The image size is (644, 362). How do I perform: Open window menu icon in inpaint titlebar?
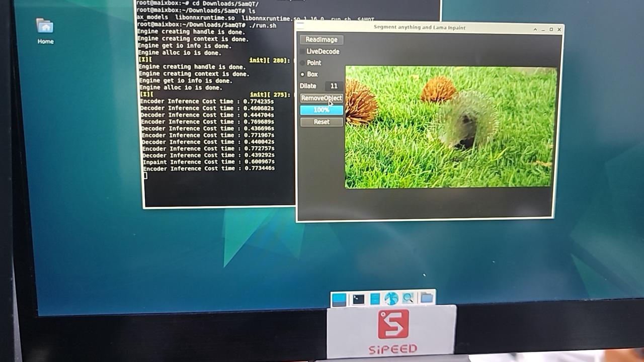pos(300,25)
